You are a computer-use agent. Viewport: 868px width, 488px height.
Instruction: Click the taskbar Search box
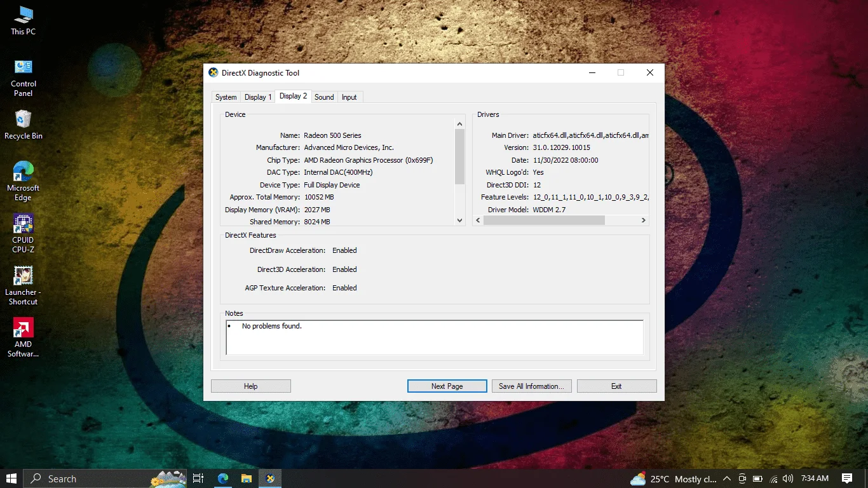106,478
